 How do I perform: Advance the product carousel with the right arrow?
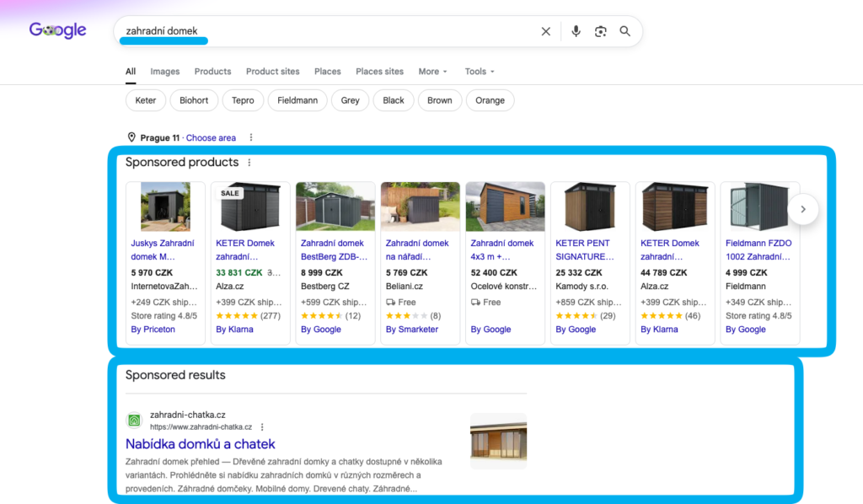tap(803, 209)
